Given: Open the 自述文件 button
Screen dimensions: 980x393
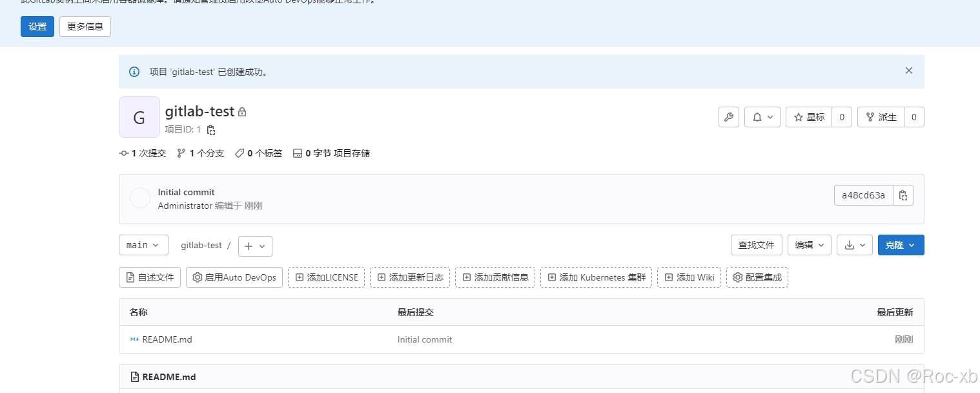Looking at the screenshot, I should [150, 277].
